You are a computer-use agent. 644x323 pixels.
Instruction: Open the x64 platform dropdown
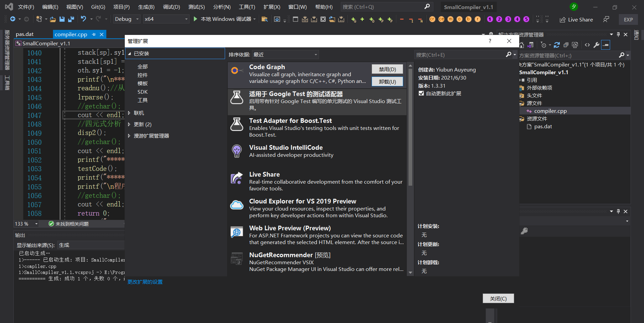click(166, 19)
